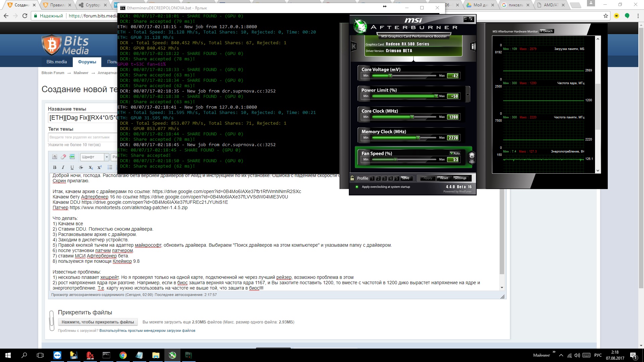Click the Afterburner profile lock icon

coord(352,178)
